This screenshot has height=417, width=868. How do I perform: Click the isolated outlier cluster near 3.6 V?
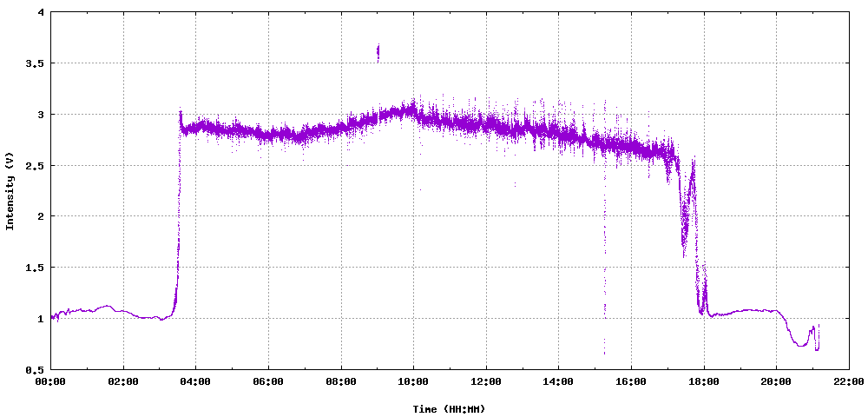(378, 53)
